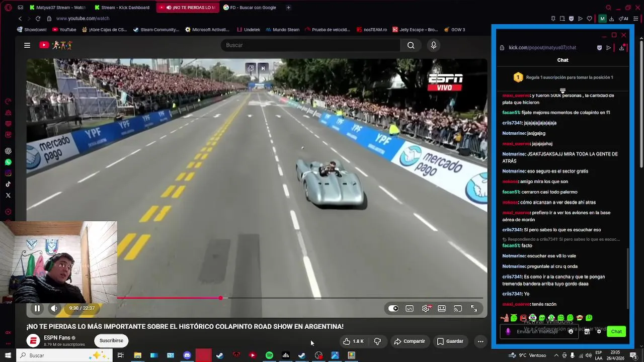The width and height of the screenshot is (644, 362).
Task: Open WhatsApp in Opera sidebar
Action: coord(8,162)
